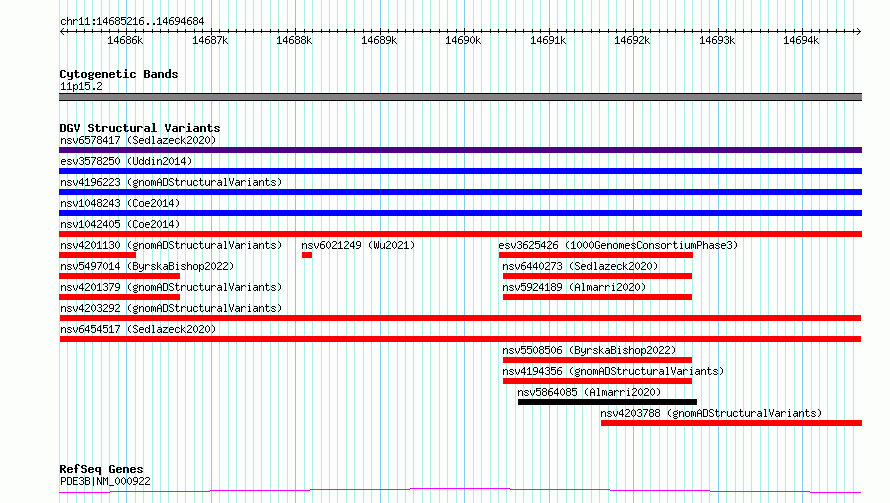Select the 11p15.2 band label

coord(81,86)
